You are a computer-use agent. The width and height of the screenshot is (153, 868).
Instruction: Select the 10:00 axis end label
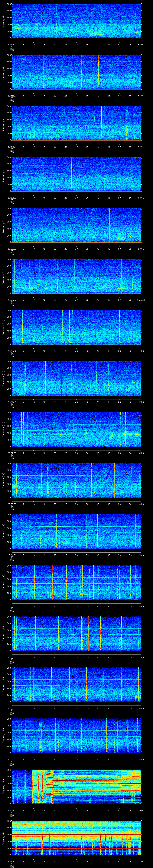tap(141, 810)
